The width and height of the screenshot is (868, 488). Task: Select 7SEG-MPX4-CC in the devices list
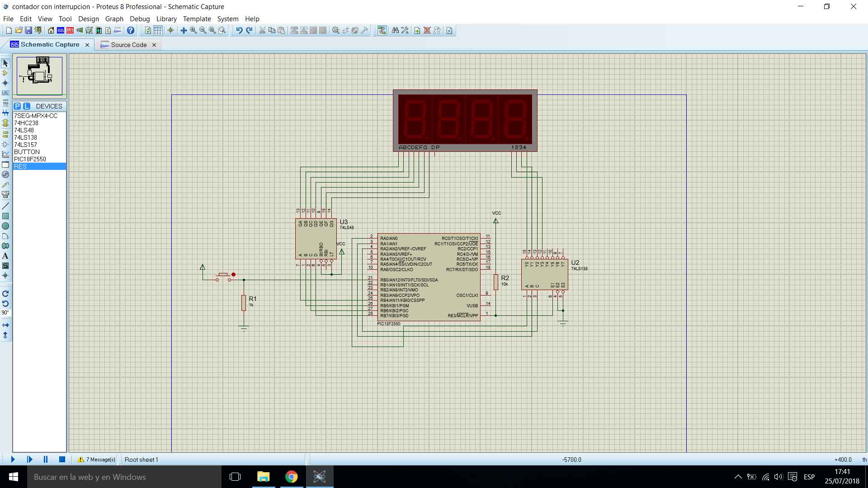(x=39, y=116)
